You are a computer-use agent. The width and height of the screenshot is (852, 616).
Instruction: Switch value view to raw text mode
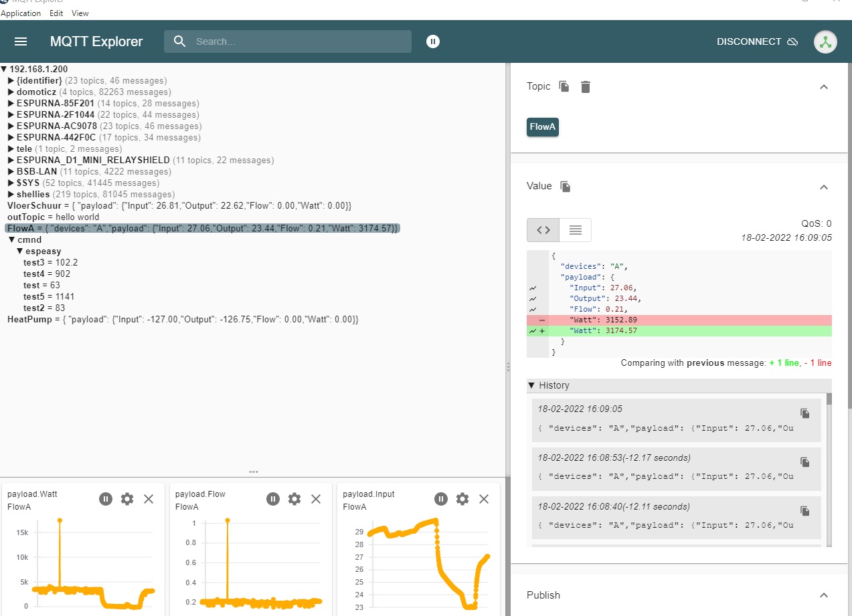[x=575, y=230]
